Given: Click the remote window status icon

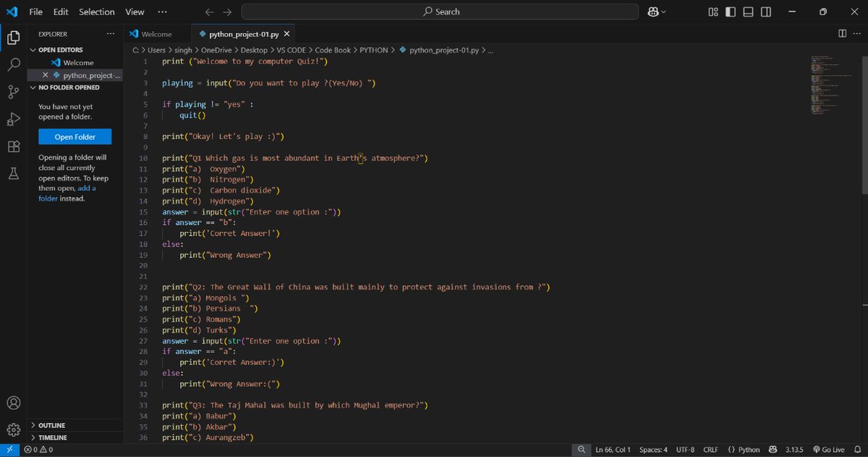Looking at the screenshot, I should tap(9, 450).
